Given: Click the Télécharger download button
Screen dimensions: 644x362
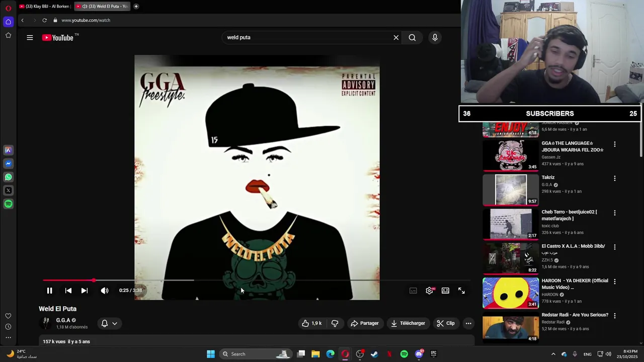Looking at the screenshot, I should click(x=408, y=323).
